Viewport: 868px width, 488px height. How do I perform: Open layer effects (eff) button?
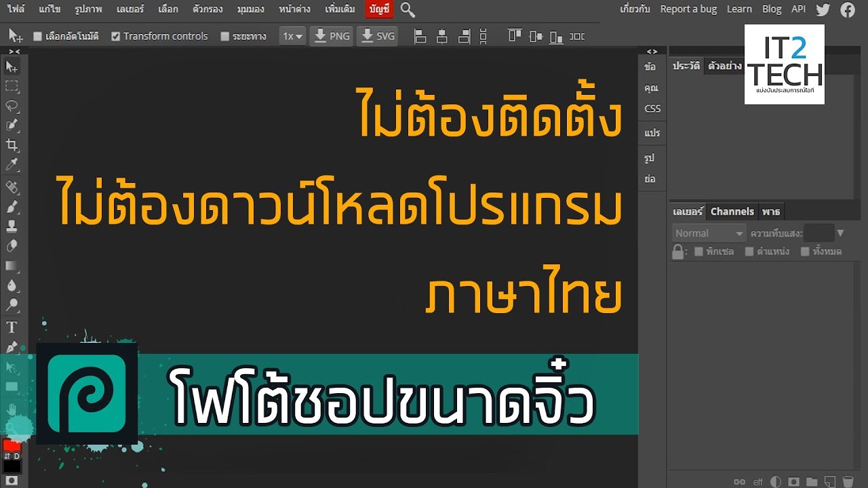(x=758, y=482)
